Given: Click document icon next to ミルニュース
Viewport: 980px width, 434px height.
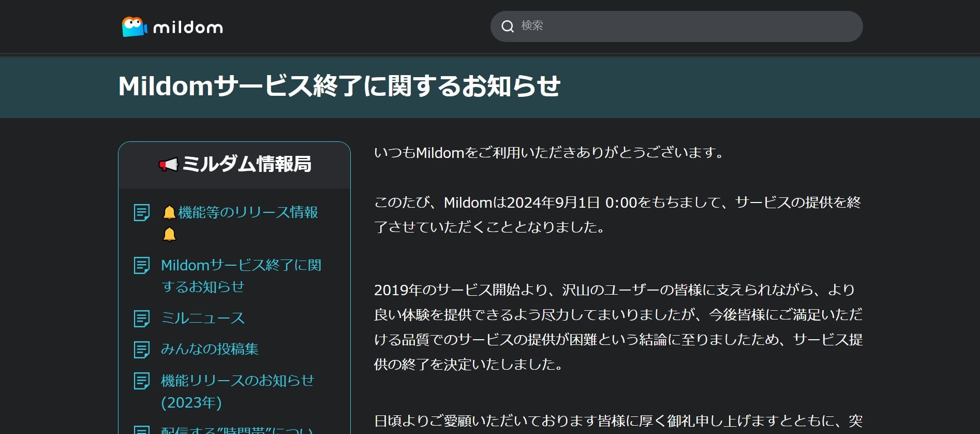Looking at the screenshot, I should [141, 319].
